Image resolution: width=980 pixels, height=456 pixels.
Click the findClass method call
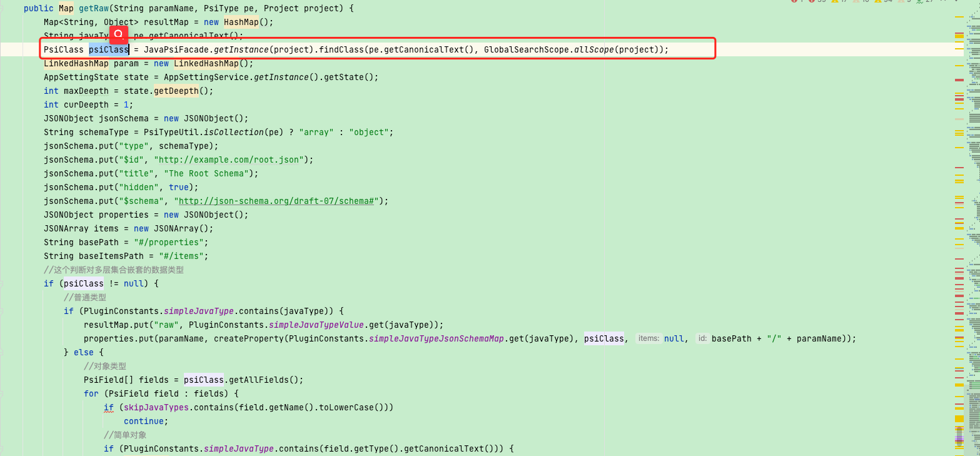[x=341, y=49]
